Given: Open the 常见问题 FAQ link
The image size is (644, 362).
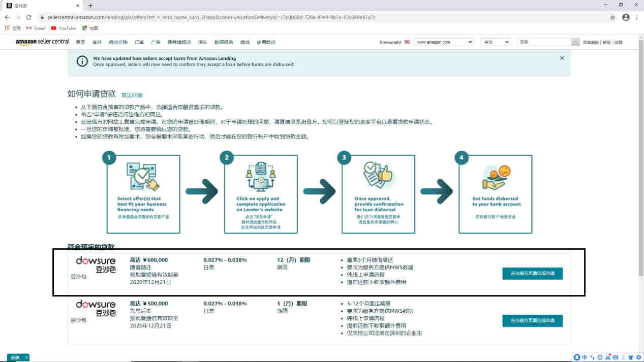Looking at the screenshot, I should coord(132,95).
